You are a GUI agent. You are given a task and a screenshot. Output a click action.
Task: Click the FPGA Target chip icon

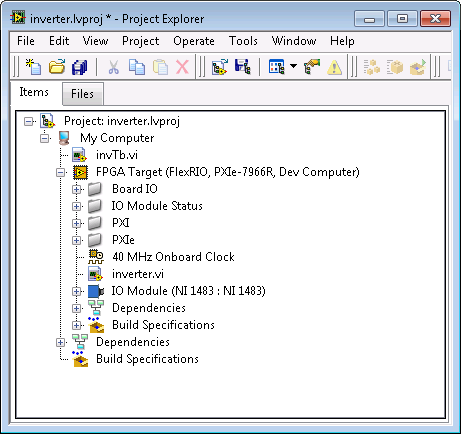pyautogui.click(x=80, y=172)
